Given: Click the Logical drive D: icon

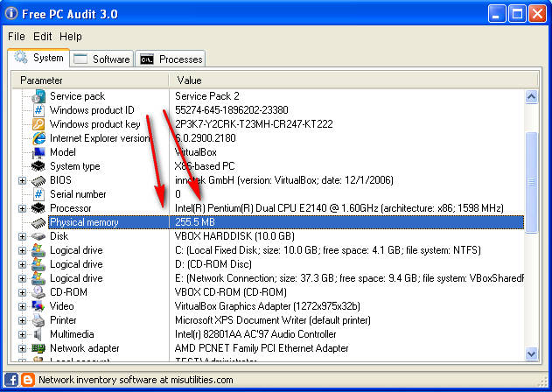Looking at the screenshot, I should (38, 264).
